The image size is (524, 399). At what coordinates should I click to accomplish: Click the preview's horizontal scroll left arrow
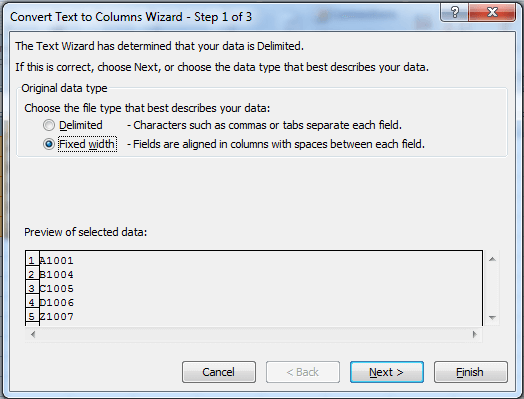[33, 334]
